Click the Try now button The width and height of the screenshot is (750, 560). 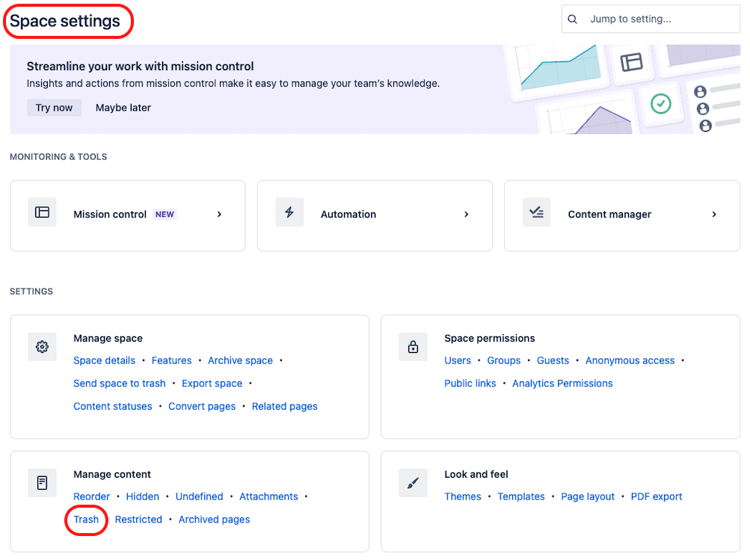coord(54,107)
